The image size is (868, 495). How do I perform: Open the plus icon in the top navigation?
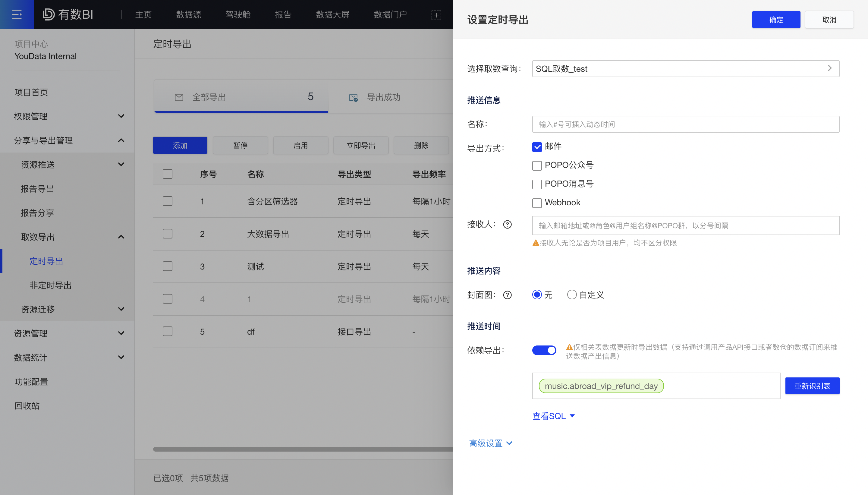click(x=436, y=15)
